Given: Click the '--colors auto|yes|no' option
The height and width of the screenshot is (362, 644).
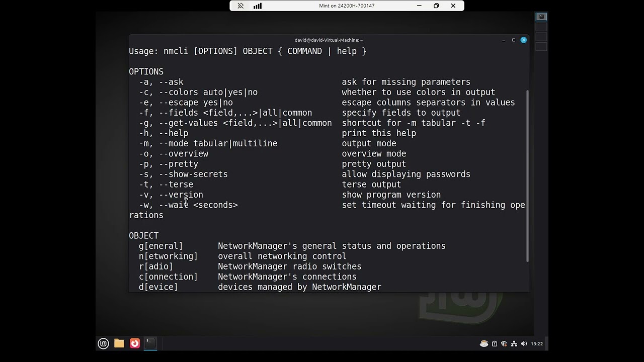Looking at the screenshot, I should (208, 93).
